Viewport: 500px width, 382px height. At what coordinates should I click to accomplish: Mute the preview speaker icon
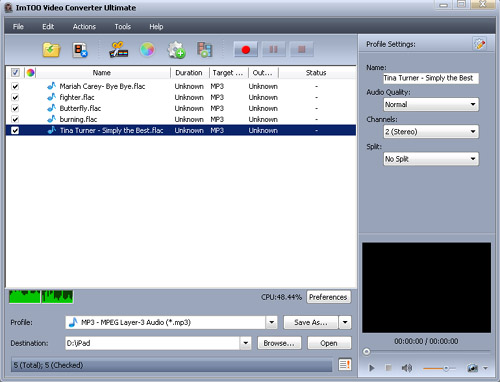(407, 368)
